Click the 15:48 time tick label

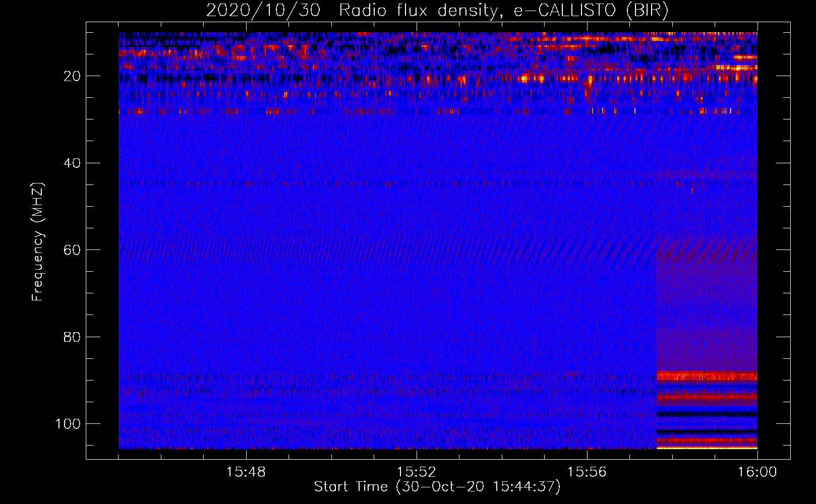click(x=246, y=472)
